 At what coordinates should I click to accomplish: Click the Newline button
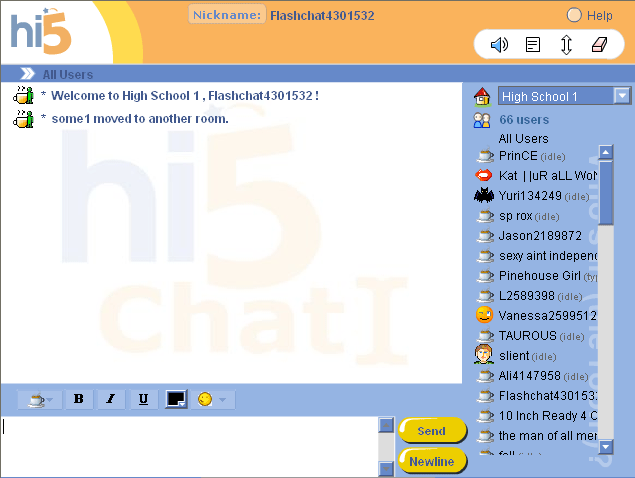pos(432,461)
